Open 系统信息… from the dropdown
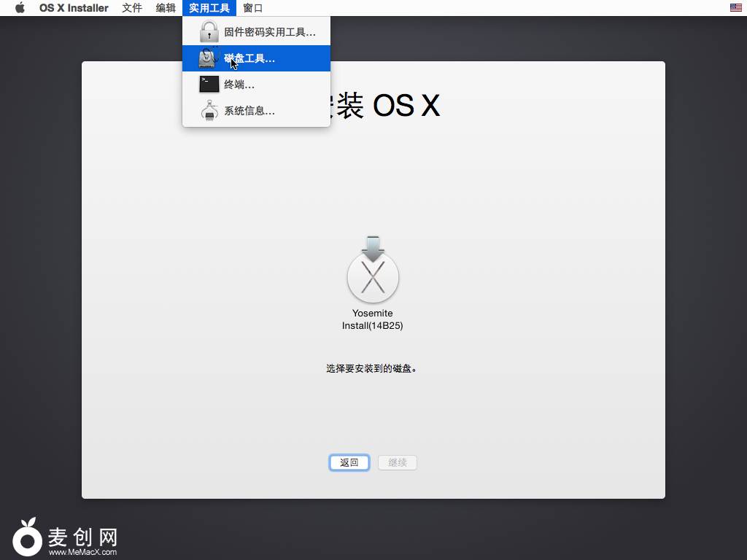 pos(249,111)
